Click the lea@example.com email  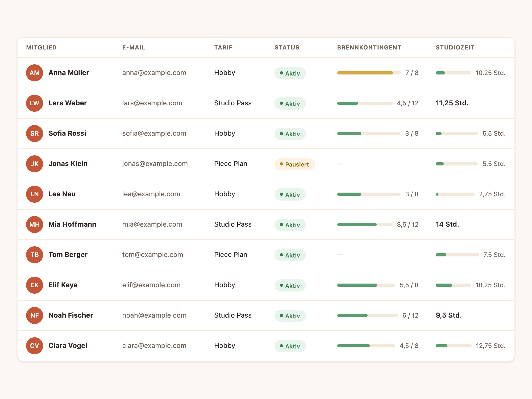click(151, 194)
